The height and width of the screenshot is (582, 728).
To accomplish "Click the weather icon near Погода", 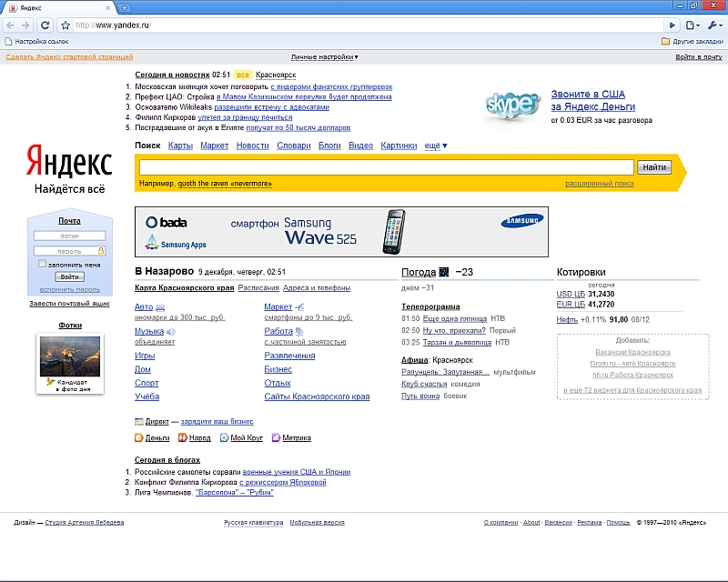I will (444, 272).
